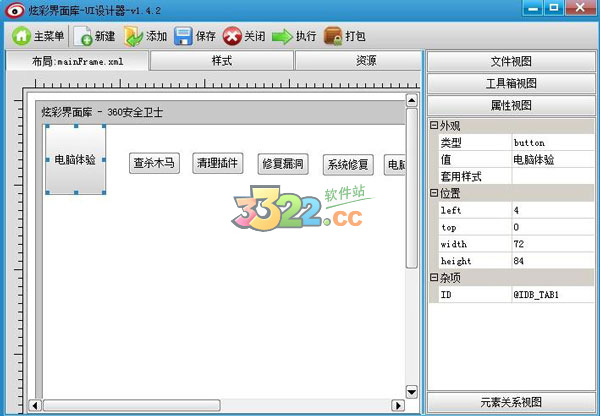Click the horizontal scroll left arrow
The height and width of the screenshot is (416, 600).
point(35,405)
